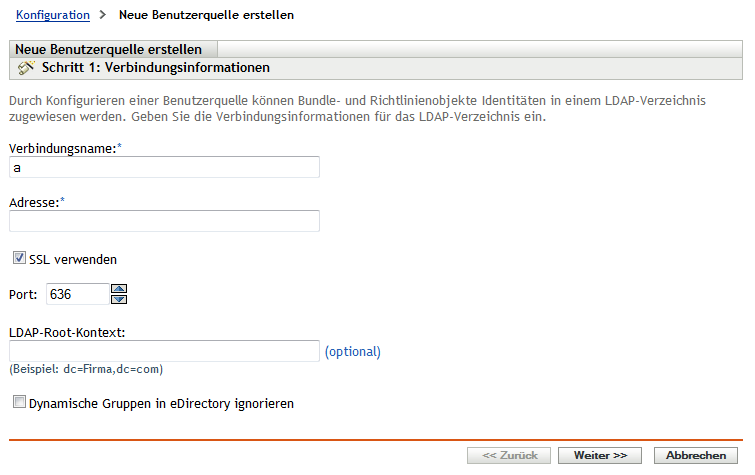The image size is (755, 475).
Task: Focus the LDAP-Root-Kontext input box
Action: pos(164,351)
